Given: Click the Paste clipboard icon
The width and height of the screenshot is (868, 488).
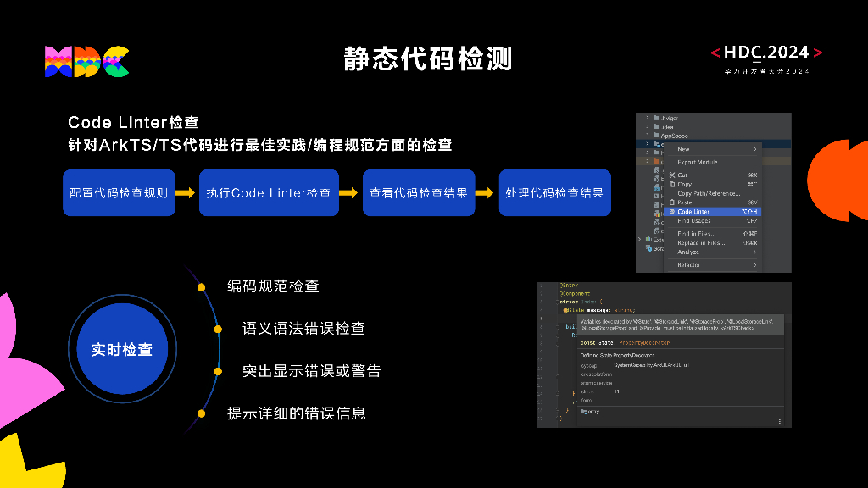Looking at the screenshot, I should coord(671,200).
